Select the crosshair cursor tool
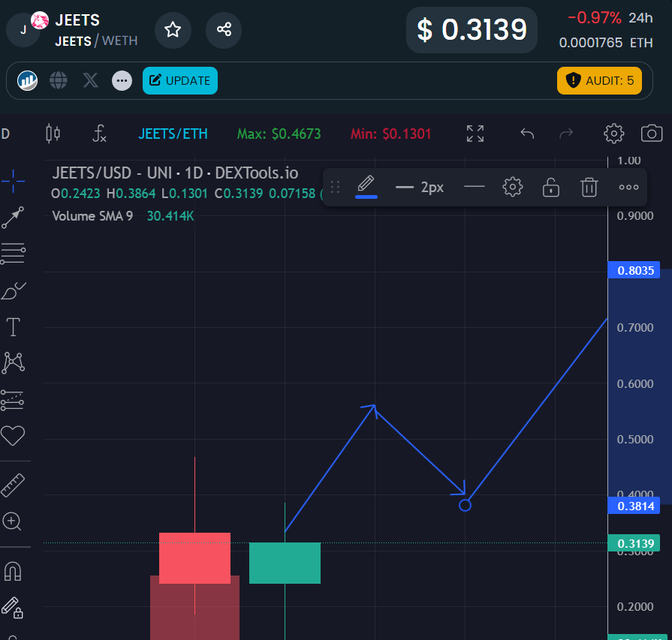The height and width of the screenshot is (640, 672). (x=13, y=182)
